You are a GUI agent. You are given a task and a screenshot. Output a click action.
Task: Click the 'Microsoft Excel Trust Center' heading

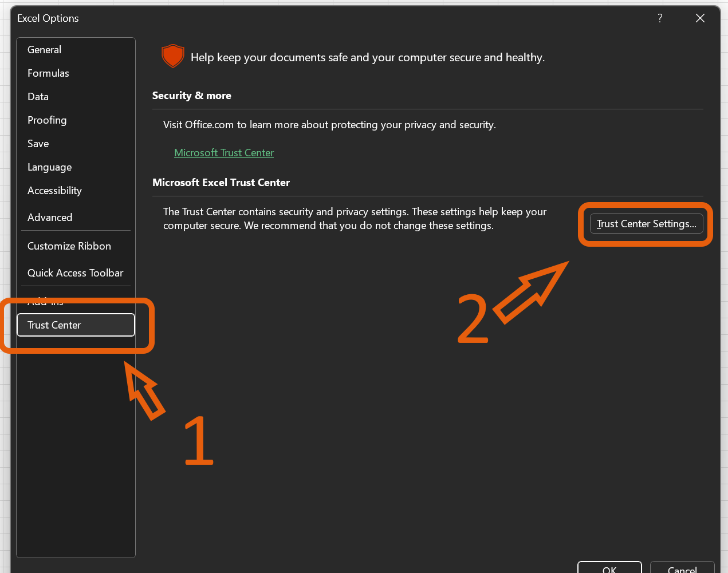click(x=221, y=183)
